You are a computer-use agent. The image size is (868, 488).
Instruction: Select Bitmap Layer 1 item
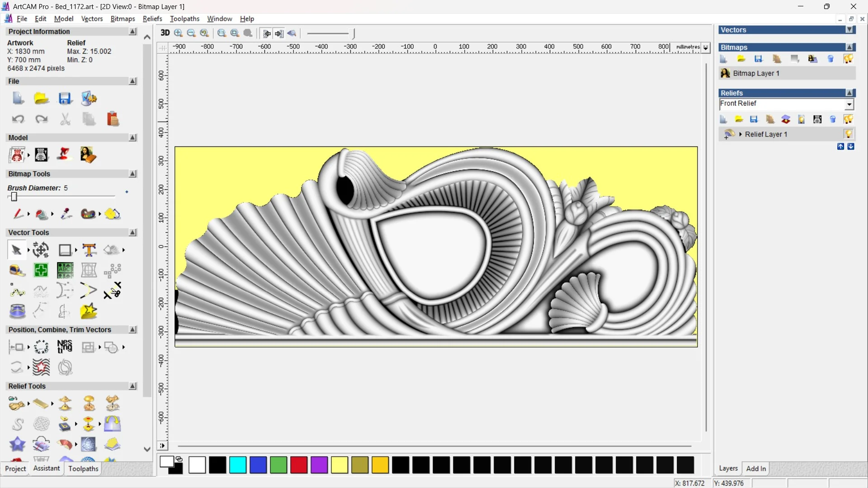pos(756,73)
